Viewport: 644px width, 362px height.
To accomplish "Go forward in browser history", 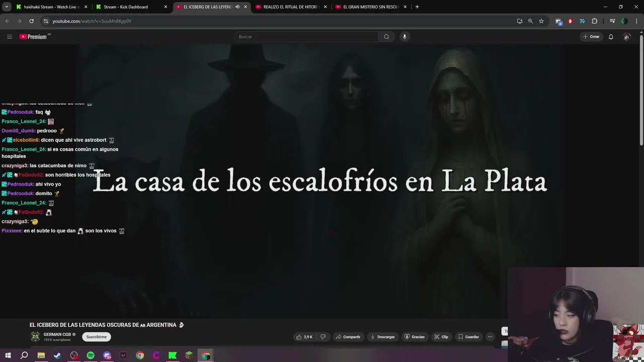I will 19,21.
